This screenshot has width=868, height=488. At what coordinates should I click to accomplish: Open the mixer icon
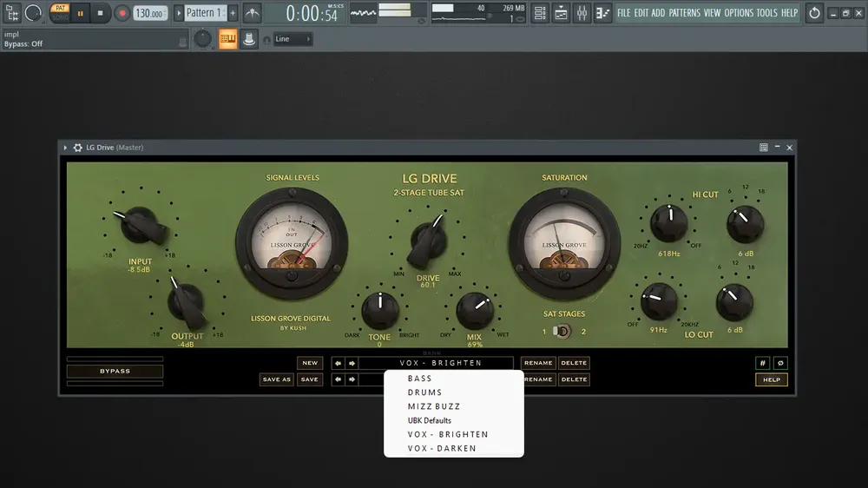tap(582, 13)
